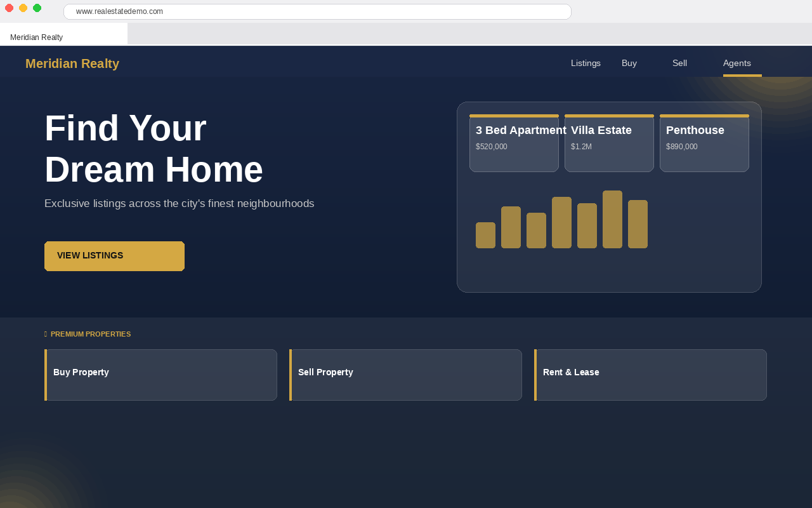
Task: Click the Exclusive listings subtitle text
Action: [180, 203]
